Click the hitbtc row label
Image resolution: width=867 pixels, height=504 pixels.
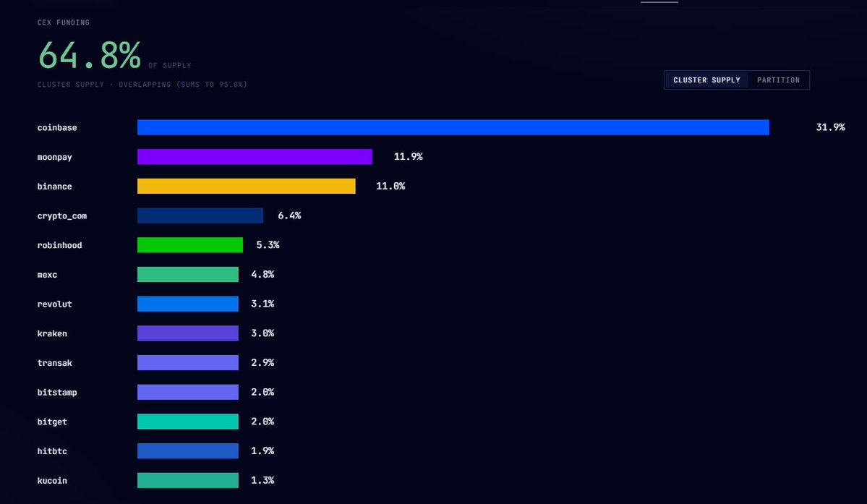[x=52, y=451]
